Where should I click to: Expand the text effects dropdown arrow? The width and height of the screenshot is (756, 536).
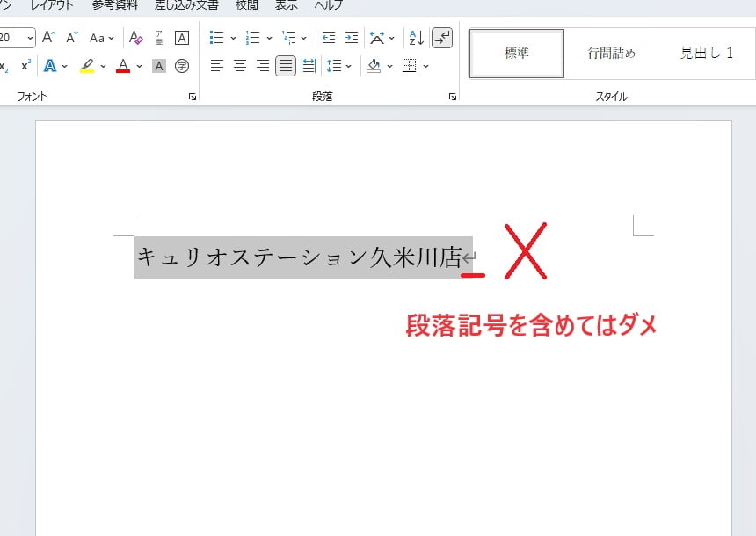point(64,66)
